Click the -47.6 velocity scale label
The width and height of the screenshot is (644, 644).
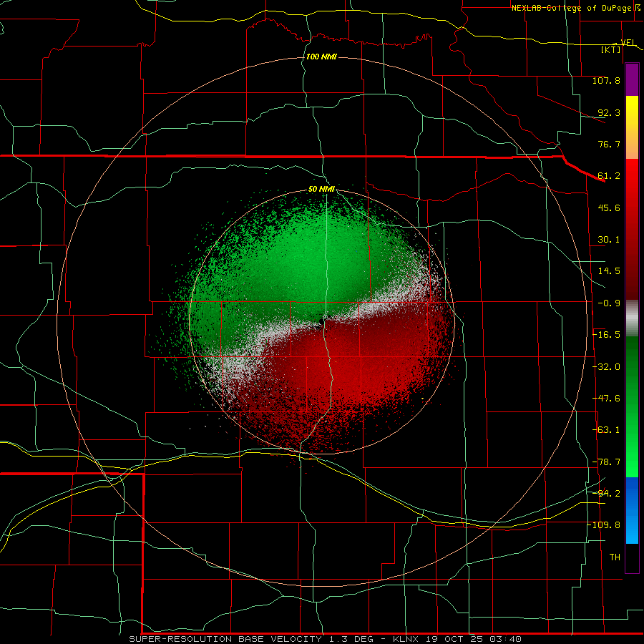point(606,399)
